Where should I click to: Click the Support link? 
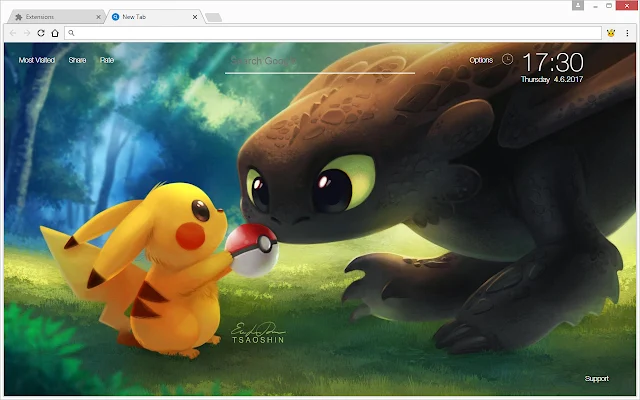tap(596, 378)
